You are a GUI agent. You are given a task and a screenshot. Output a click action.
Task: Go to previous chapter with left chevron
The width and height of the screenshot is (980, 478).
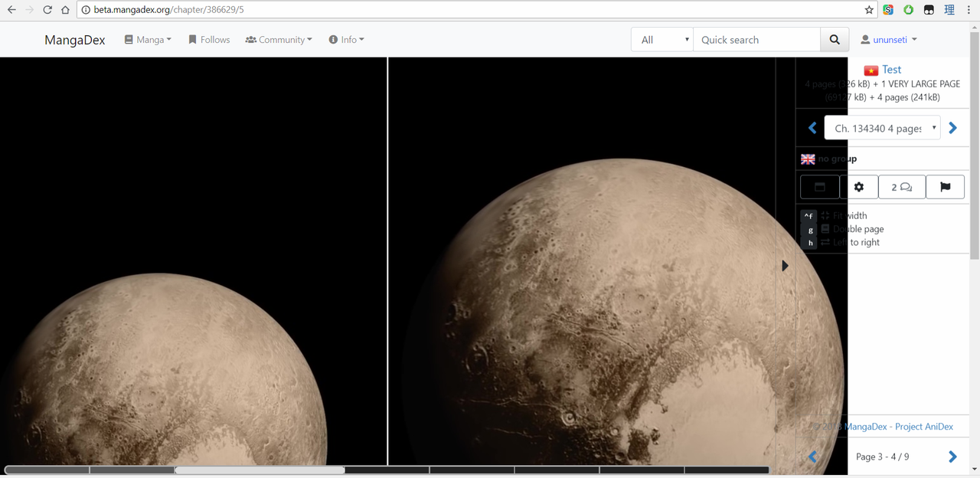[x=812, y=128]
